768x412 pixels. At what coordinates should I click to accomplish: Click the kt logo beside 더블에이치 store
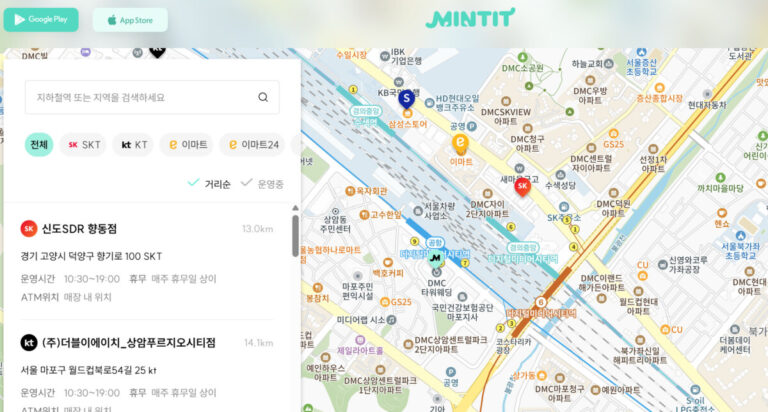point(29,342)
